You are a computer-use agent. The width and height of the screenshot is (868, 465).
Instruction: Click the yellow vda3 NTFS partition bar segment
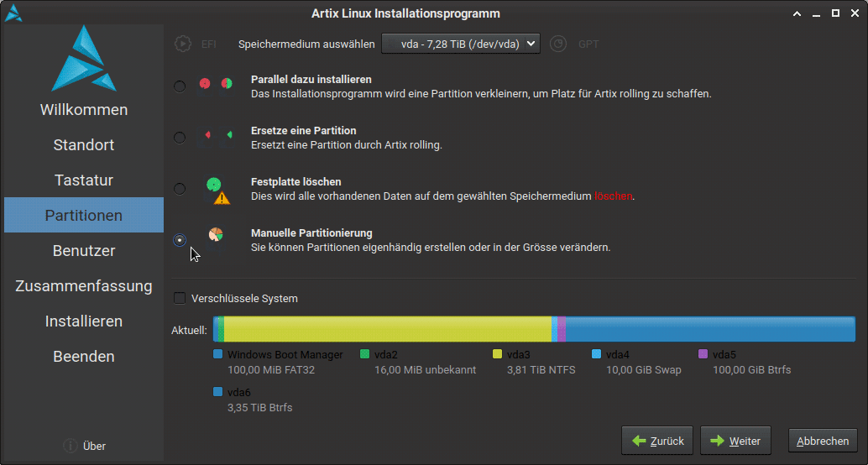[x=386, y=329]
